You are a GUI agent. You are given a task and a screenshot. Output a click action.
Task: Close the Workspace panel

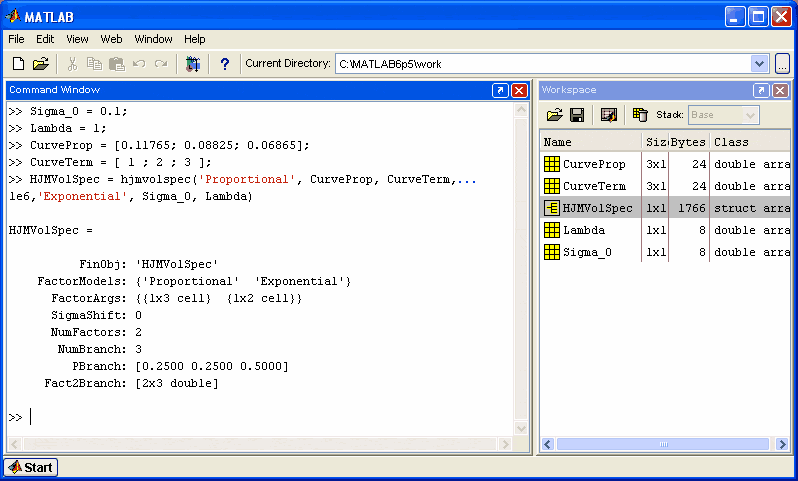pyautogui.click(x=780, y=90)
